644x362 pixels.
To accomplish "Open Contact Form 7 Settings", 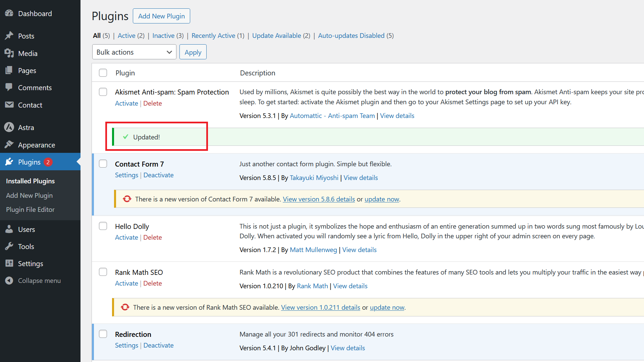I will pos(126,175).
